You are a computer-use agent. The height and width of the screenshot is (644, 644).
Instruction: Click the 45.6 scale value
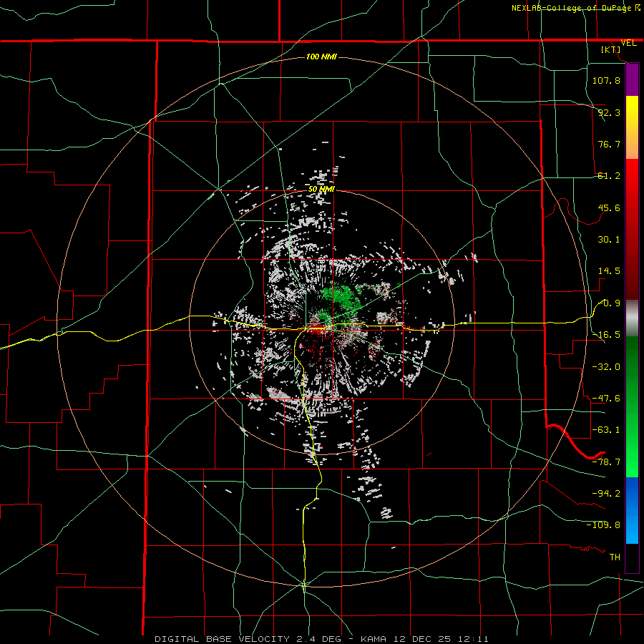tap(609, 208)
